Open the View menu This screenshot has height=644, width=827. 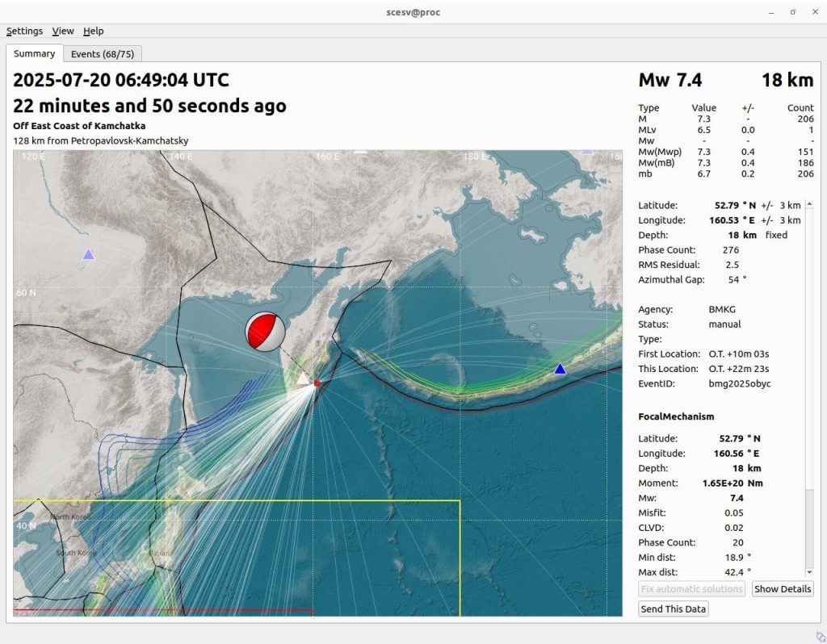(x=63, y=31)
